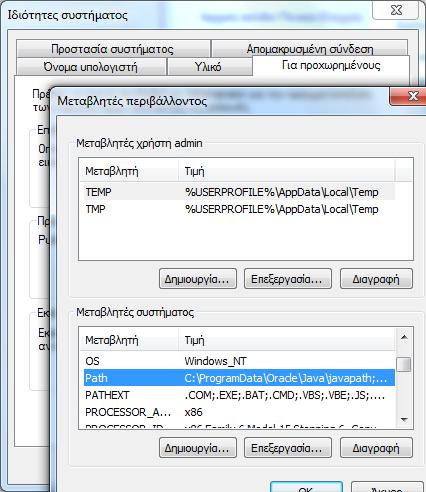The image size is (426, 492).
Task: Select the Όνομα υπολογιστή tab
Action: click(91, 67)
